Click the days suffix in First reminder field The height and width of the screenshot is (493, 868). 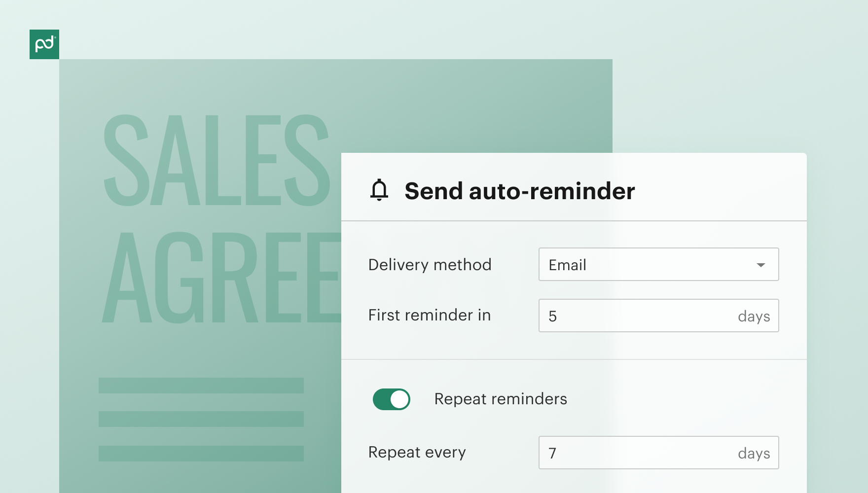pos(754,317)
